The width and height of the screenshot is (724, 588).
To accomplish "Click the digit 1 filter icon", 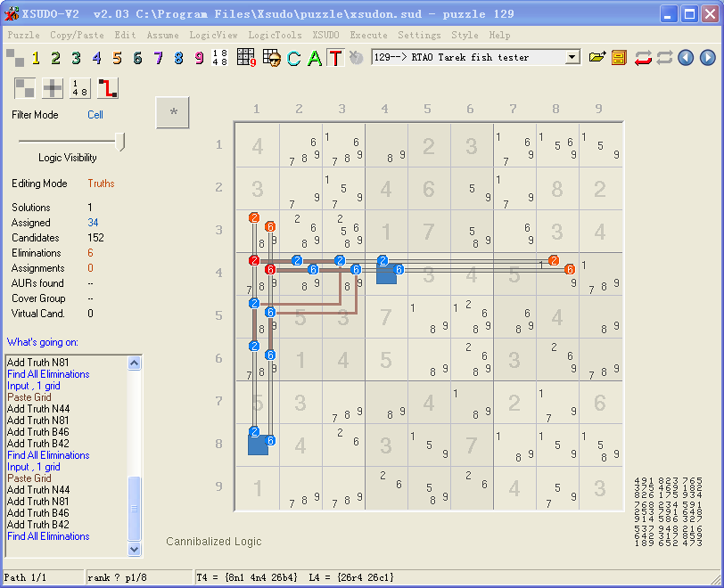I will pos(36,58).
